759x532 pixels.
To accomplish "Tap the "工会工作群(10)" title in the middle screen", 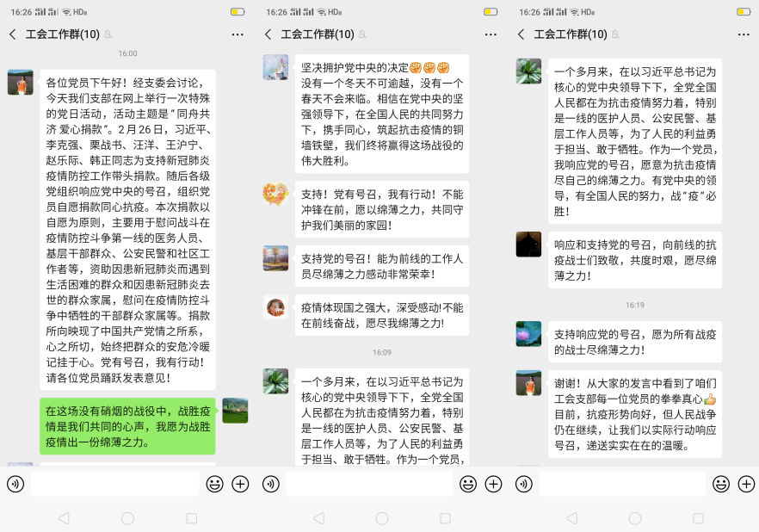I will (x=321, y=34).
